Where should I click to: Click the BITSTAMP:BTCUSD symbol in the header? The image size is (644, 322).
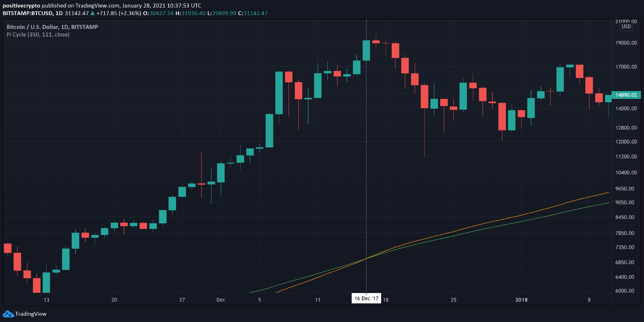(27, 13)
